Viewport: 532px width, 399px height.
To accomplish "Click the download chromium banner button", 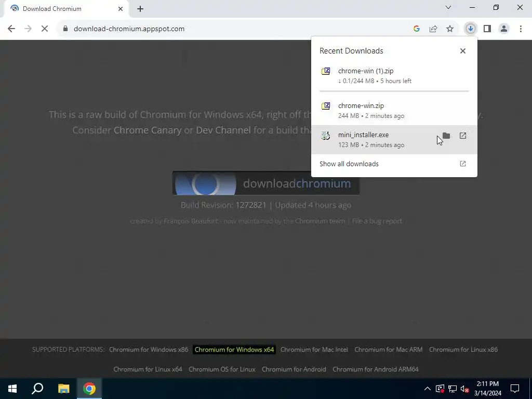I will (265, 183).
